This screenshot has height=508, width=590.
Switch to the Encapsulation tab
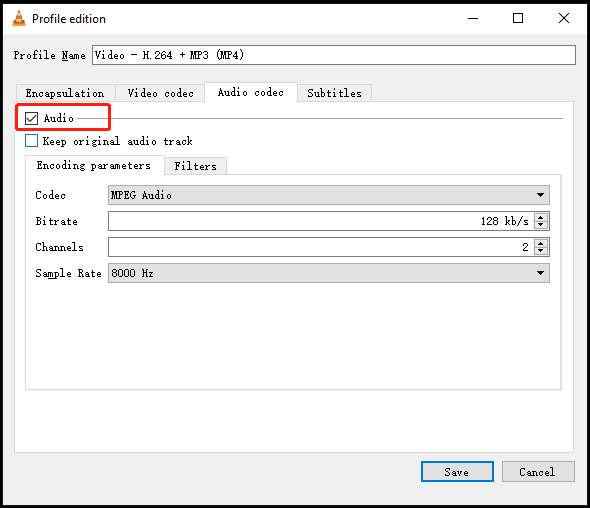(x=65, y=93)
